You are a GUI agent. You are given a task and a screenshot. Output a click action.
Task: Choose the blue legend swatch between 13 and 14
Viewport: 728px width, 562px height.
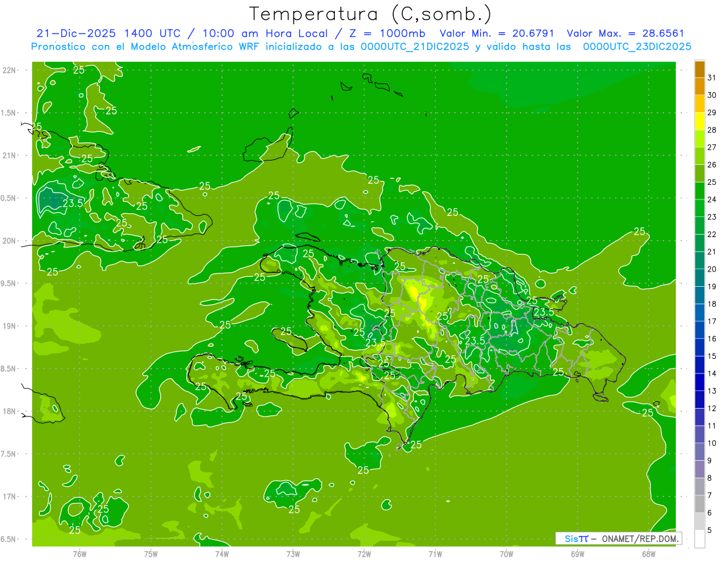(699, 383)
